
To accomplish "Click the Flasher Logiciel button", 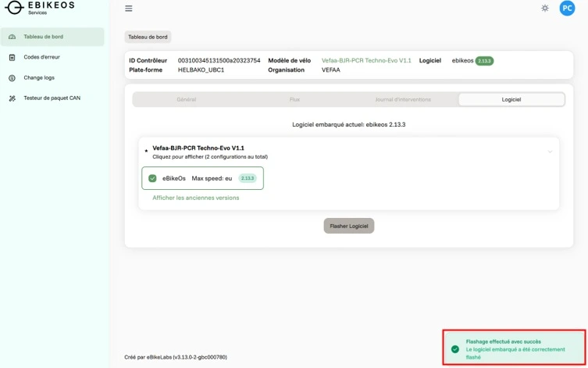I will (349, 226).
